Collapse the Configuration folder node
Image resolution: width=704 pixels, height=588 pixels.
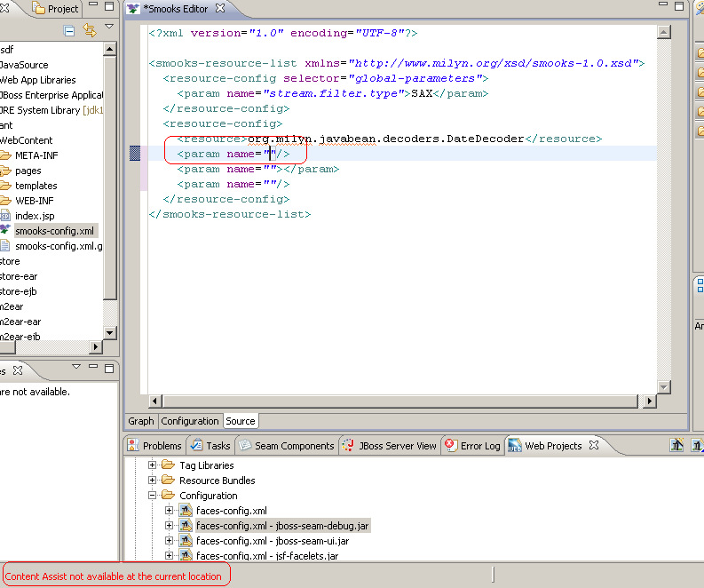click(153, 496)
